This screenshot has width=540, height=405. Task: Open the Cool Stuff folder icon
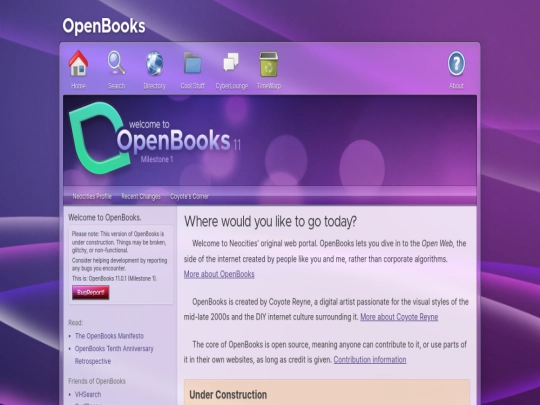(193, 63)
